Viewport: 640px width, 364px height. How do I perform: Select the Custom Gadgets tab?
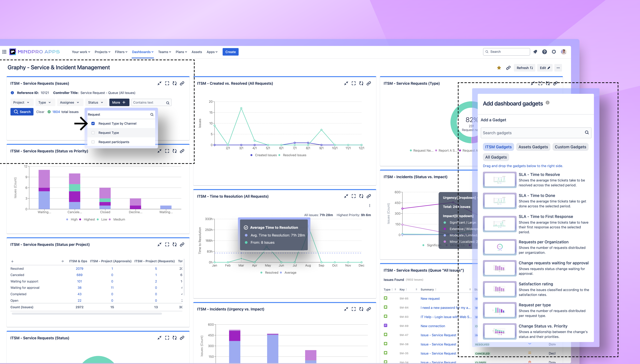[x=570, y=147]
